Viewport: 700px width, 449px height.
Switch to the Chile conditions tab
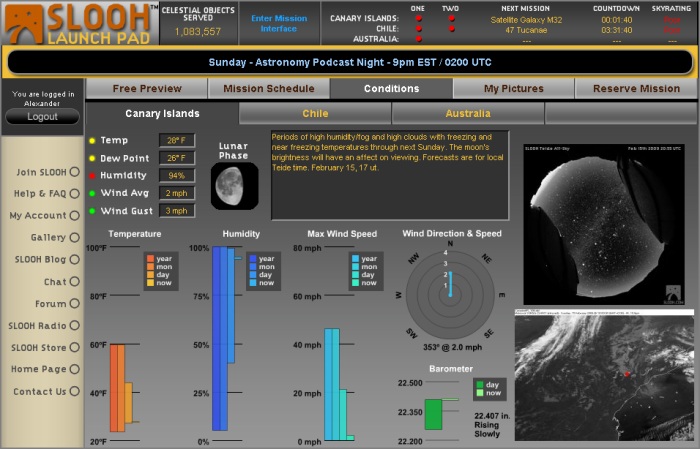tap(315, 113)
